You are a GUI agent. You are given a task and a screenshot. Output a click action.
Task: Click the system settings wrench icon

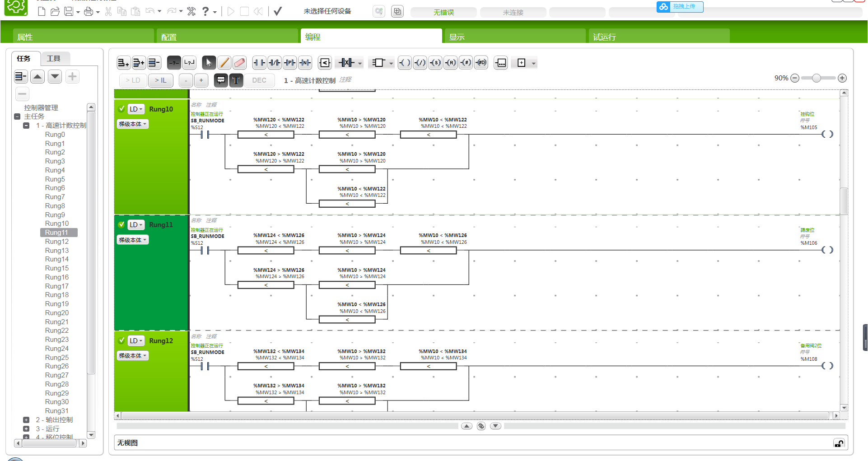191,11
